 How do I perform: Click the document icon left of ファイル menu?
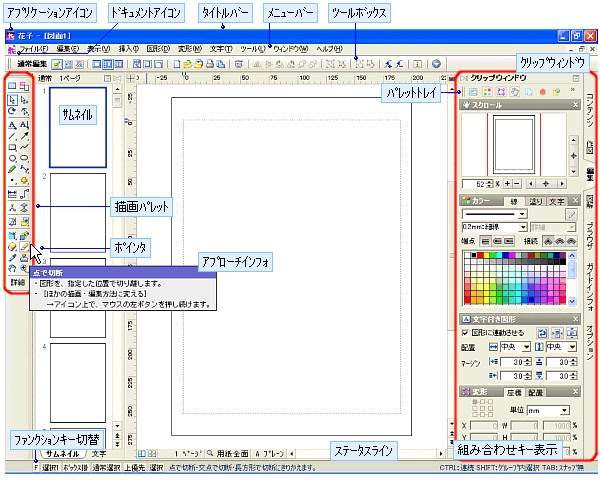click(x=11, y=49)
